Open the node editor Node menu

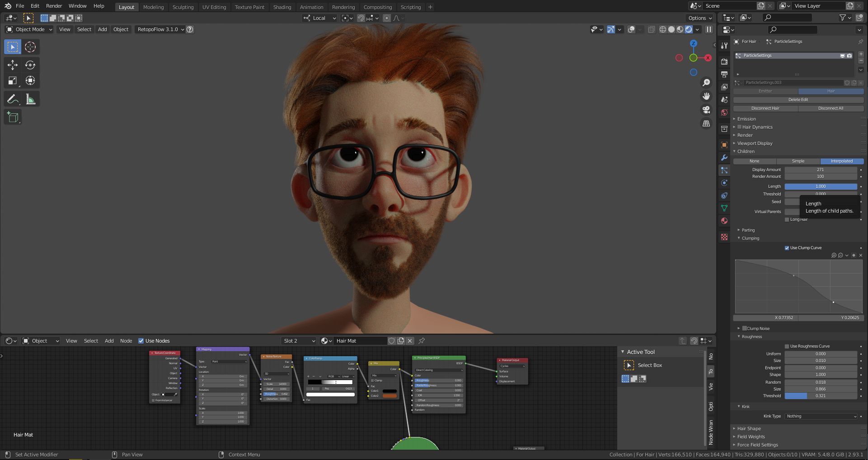(x=126, y=341)
